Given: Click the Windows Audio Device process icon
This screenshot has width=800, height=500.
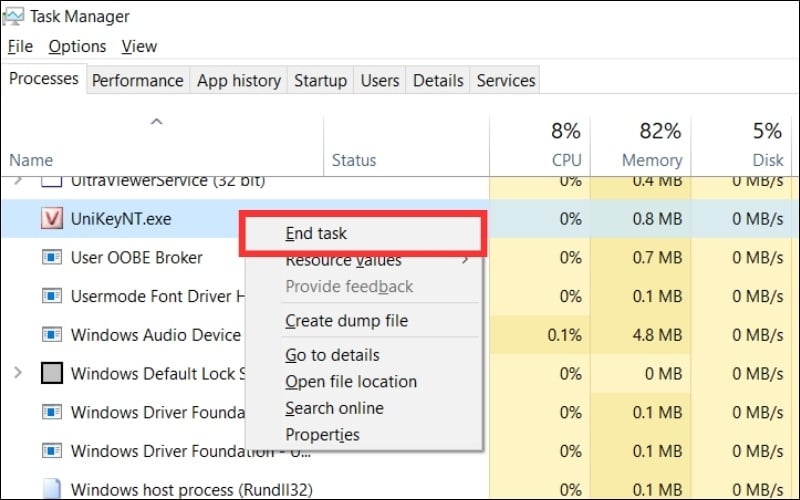Looking at the screenshot, I should click(52, 335).
